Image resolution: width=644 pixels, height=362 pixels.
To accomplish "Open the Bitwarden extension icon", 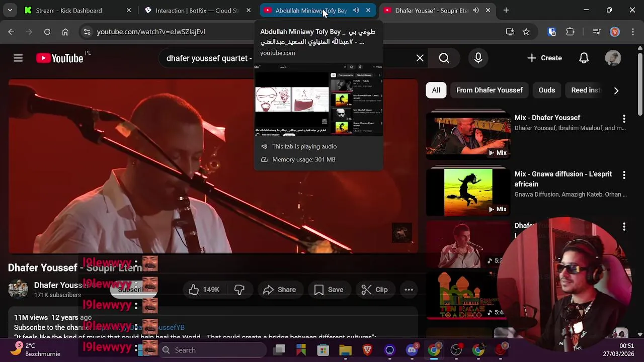I will click(x=552, y=32).
